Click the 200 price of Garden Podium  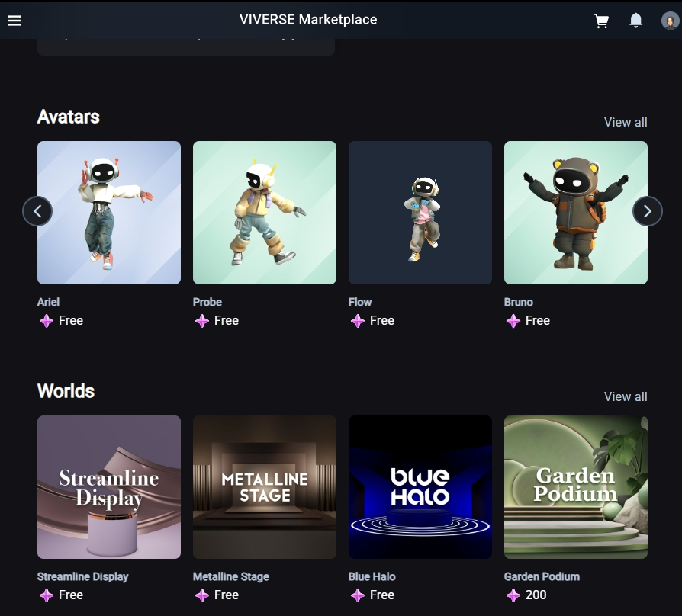coord(536,595)
